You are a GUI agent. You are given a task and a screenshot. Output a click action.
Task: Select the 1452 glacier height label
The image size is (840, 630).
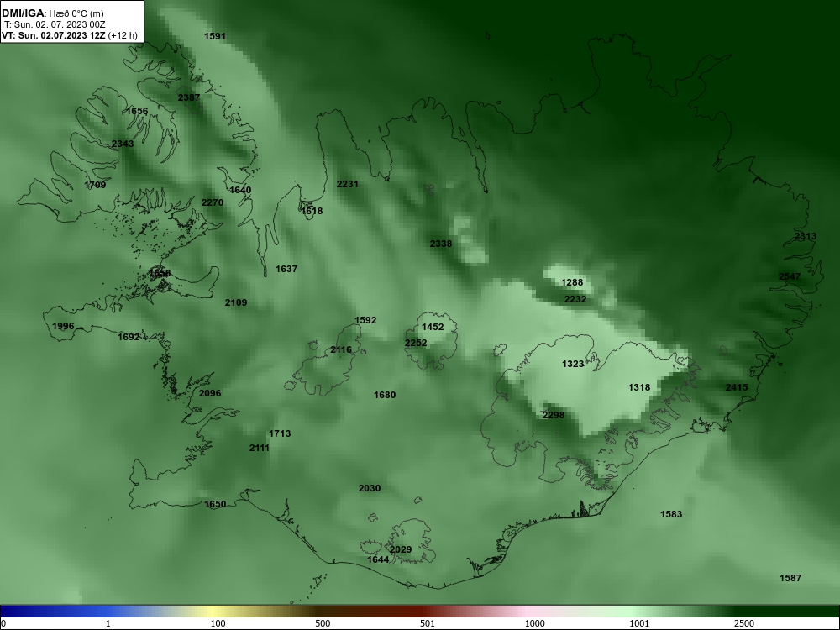[433, 327]
